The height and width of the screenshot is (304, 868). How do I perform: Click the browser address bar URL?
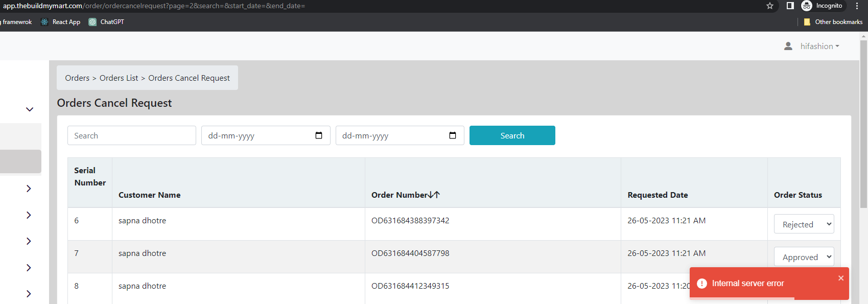[x=154, y=6]
